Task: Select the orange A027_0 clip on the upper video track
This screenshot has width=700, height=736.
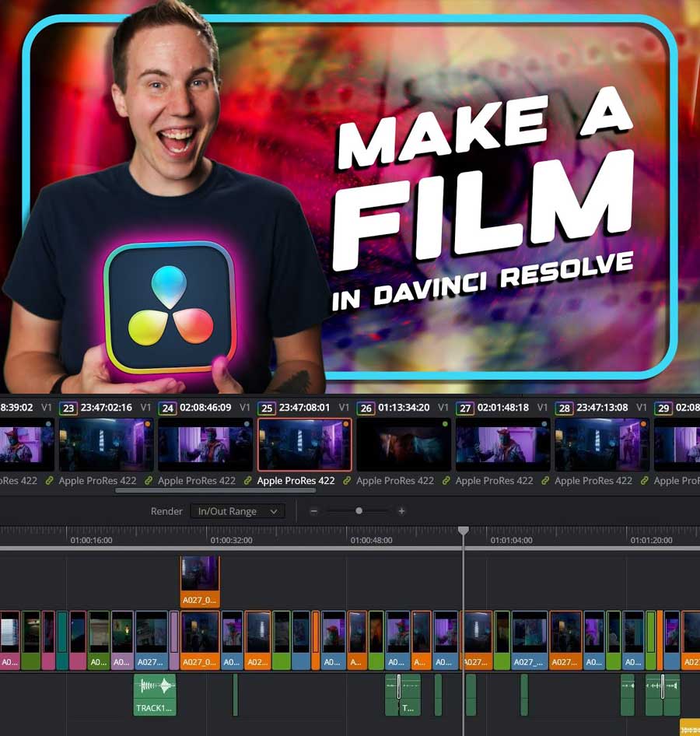Action: [x=200, y=582]
